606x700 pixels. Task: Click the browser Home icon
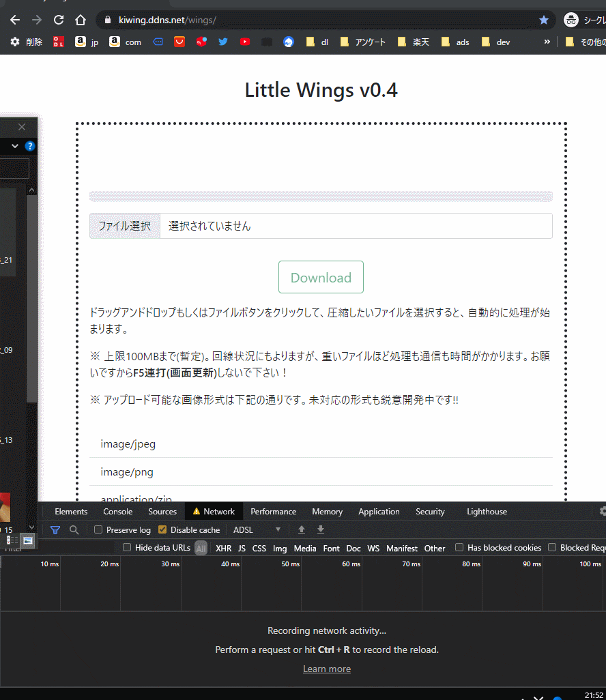80,20
